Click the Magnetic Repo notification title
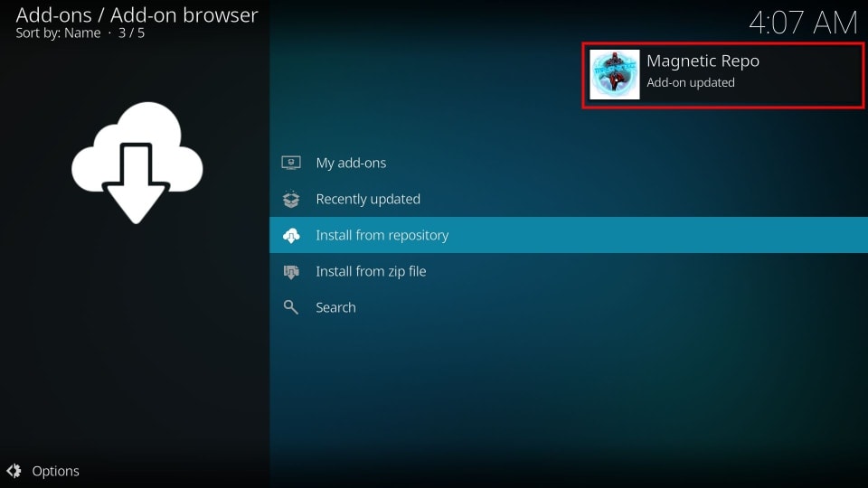The width and height of the screenshot is (868, 488). (x=703, y=61)
